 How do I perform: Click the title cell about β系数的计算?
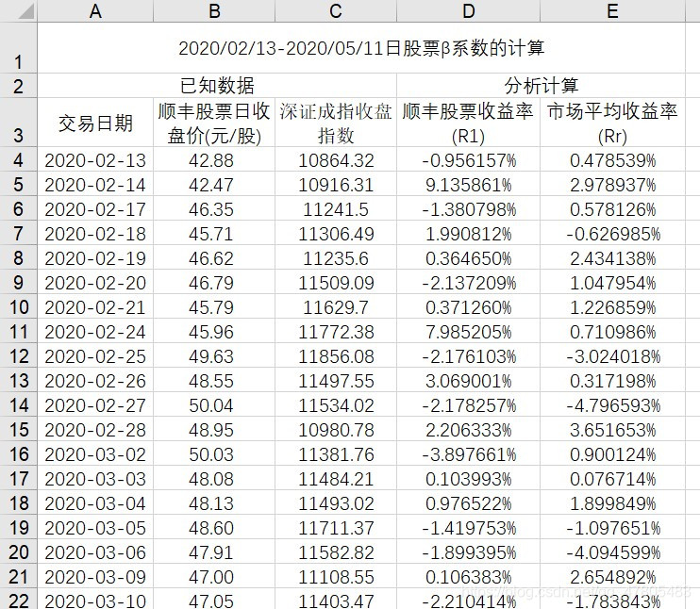click(361, 47)
